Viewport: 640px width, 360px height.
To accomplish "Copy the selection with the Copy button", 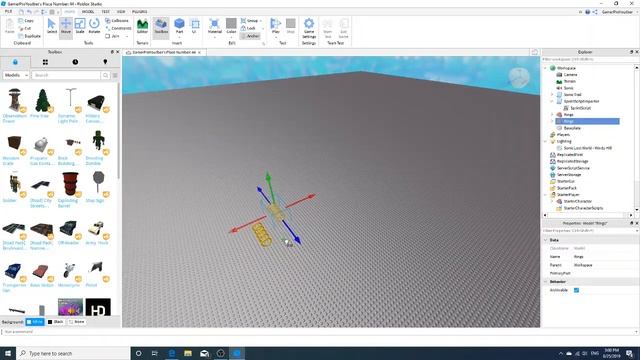I will pyautogui.click(x=26, y=20).
